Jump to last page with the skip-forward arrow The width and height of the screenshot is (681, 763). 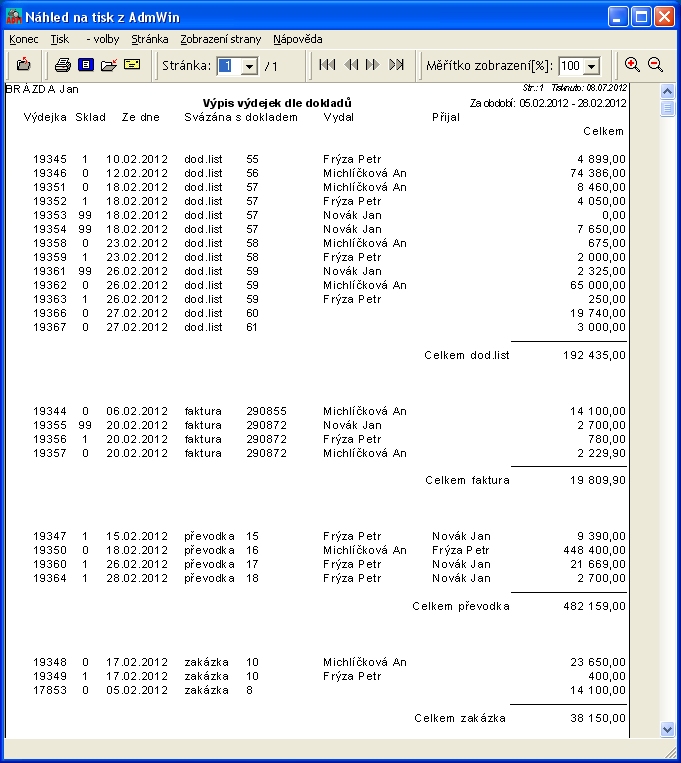point(396,64)
